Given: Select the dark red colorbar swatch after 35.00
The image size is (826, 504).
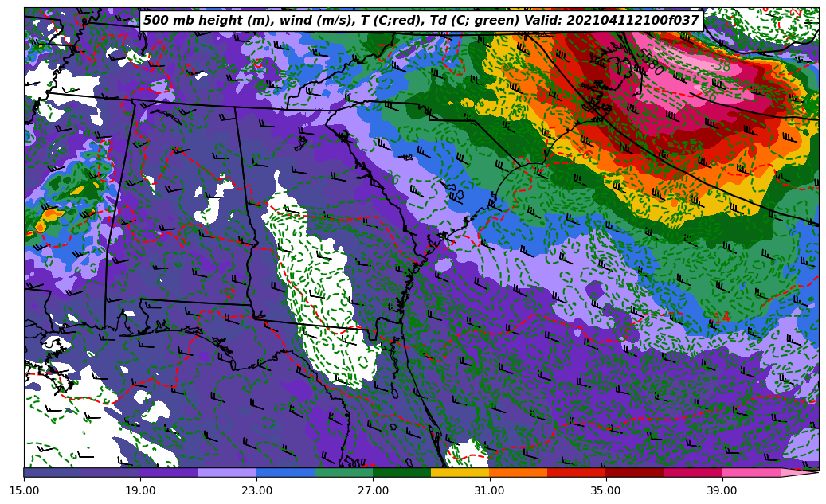Looking at the screenshot, I should pyautogui.click(x=635, y=472).
